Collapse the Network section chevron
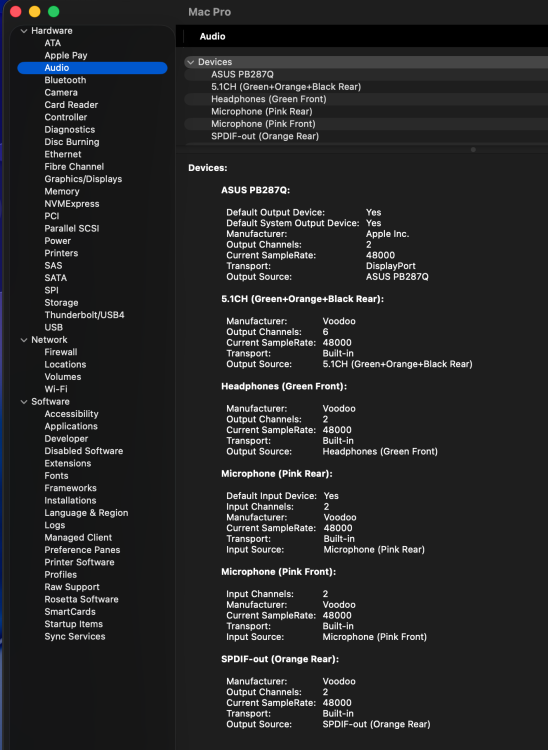Image resolution: width=548 pixels, height=750 pixels. [x=24, y=340]
